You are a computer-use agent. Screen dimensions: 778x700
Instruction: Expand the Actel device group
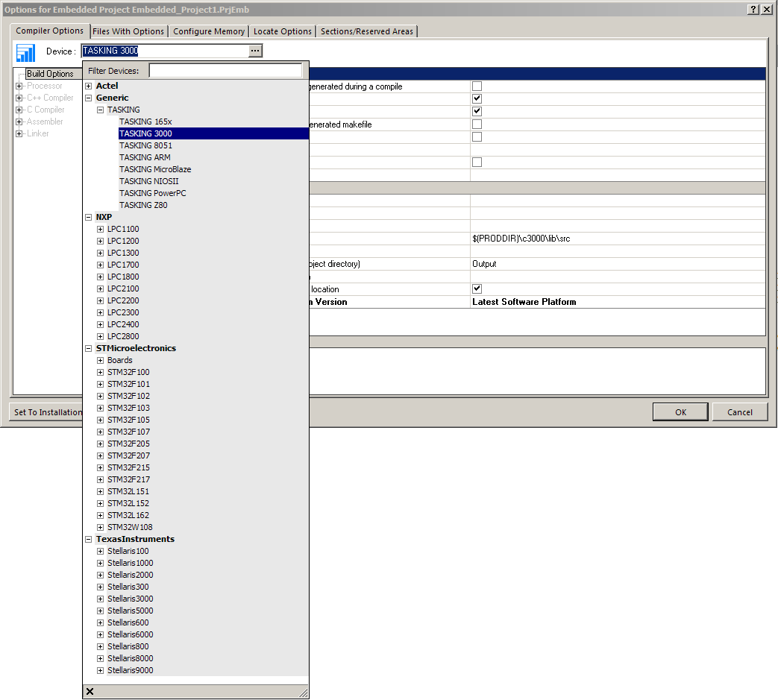(88, 86)
